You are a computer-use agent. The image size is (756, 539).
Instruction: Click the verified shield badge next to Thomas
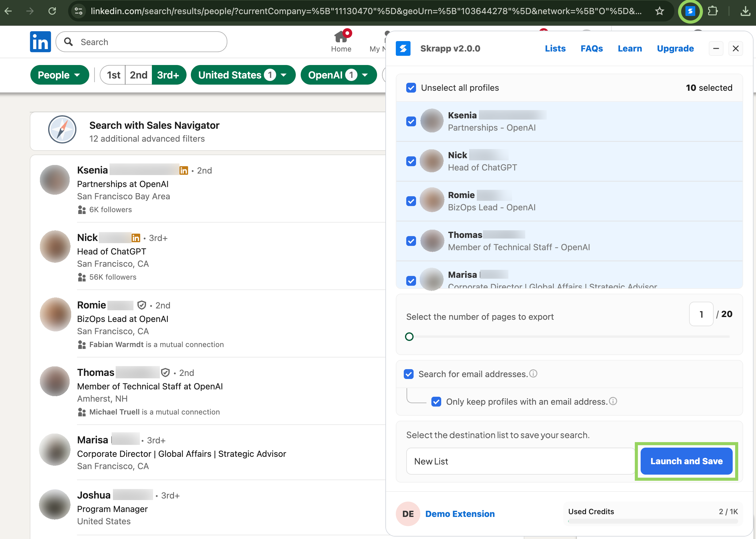(x=165, y=373)
